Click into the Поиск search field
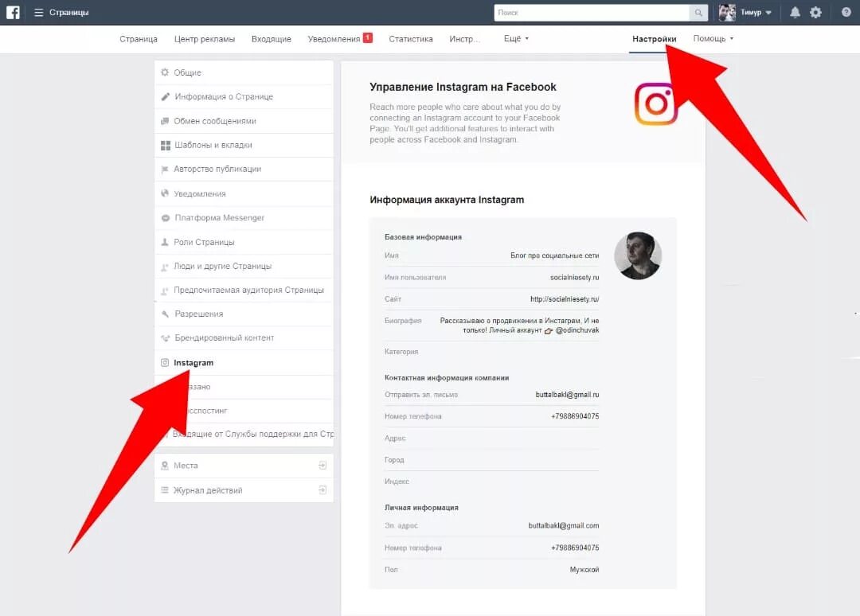Screen dimensions: 860x616 (x=591, y=13)
